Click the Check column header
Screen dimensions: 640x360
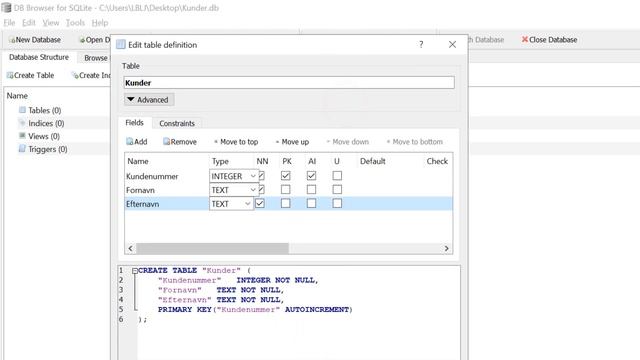point(437,161)
